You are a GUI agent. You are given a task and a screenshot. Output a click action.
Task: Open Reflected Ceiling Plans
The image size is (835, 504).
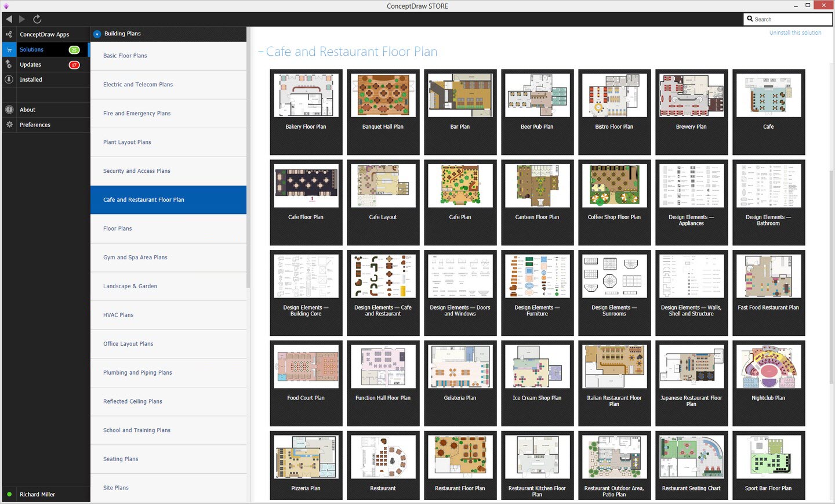168,401
